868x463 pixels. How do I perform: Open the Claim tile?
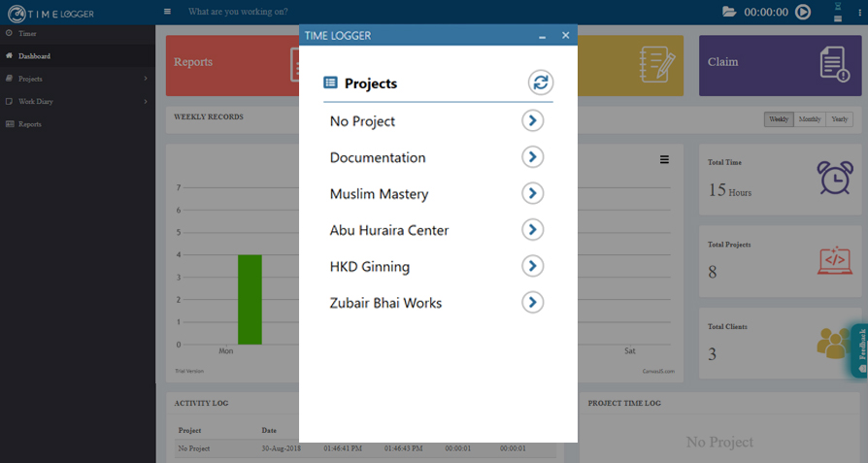pos(780,65)
